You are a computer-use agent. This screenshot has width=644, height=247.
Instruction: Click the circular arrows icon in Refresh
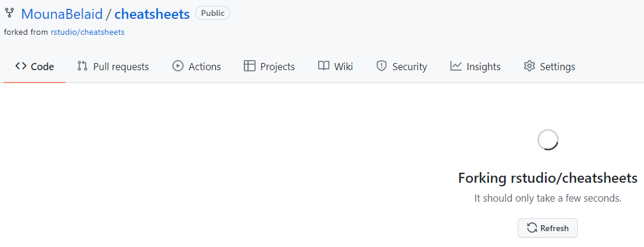tap(532, 228)
